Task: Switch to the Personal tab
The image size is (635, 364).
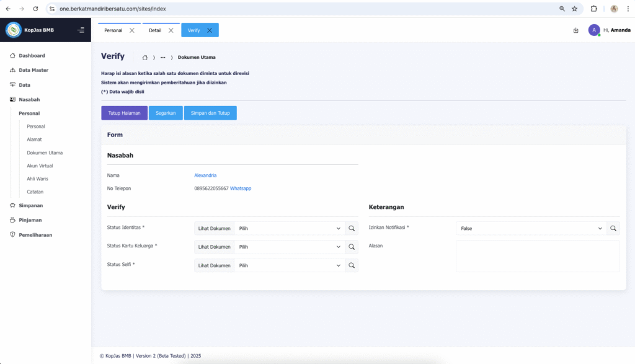Action: pos(113,30)
